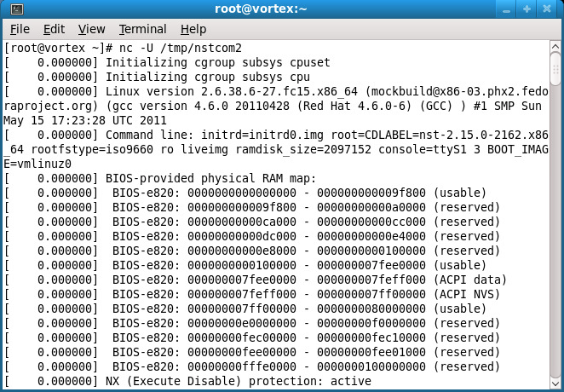Click the text 'E=vmlinuz0'
Image resolution: width=564 pixels, height=392 pixels.
click(x=37, y=164)
